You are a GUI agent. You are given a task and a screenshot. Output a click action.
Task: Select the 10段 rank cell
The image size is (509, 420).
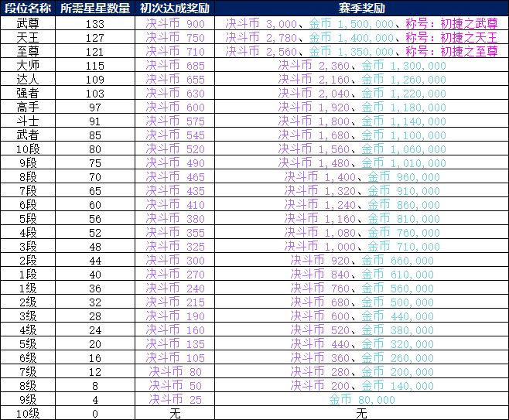28,149
